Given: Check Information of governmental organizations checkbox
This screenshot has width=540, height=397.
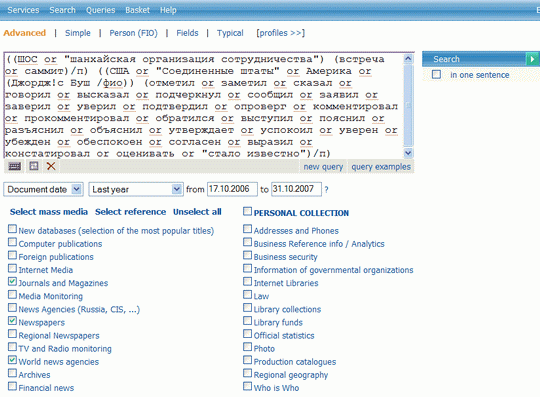Looking at the screenshot, I should [x=247, y=268].
